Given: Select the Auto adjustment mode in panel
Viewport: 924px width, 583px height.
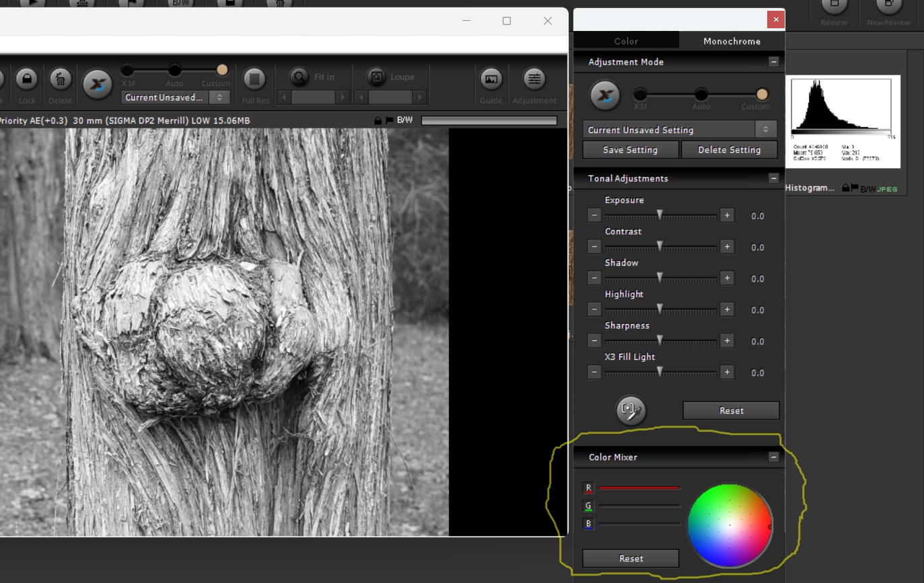Looking at the screenshot, I should coord(701,94).
